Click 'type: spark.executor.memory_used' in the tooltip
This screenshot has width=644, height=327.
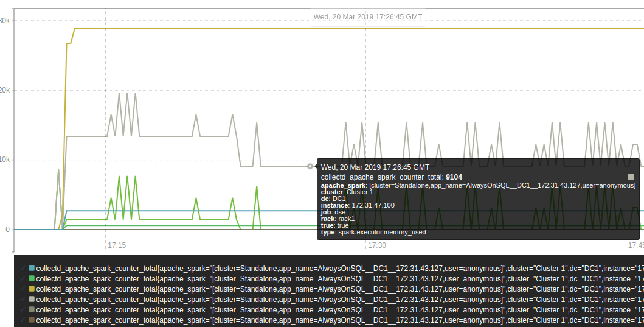click(373, 233)
